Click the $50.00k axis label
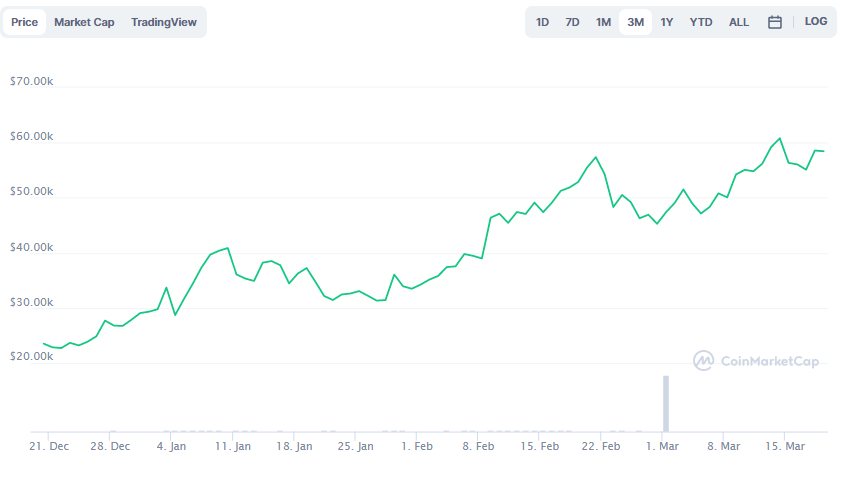Screen dimensions: 847x477 point(31,192)
